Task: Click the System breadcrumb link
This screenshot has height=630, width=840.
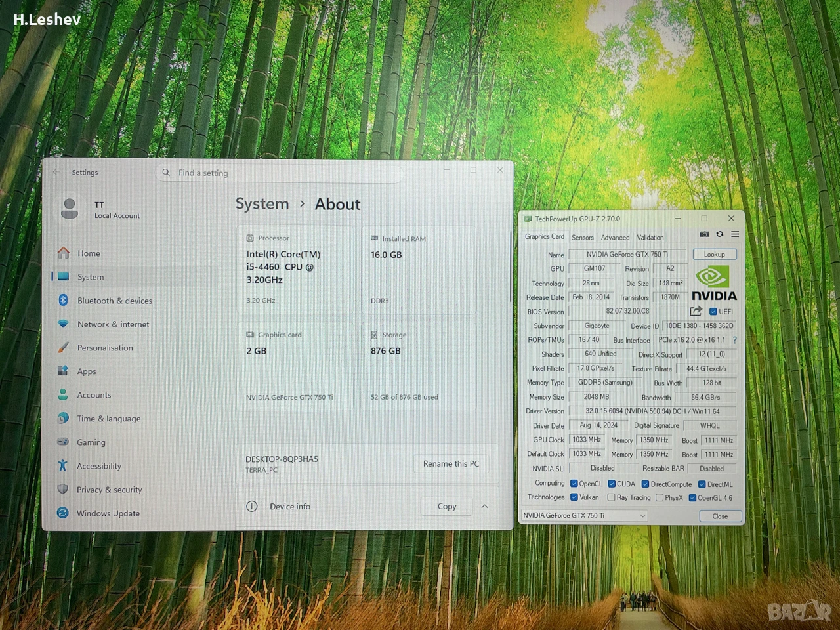Action: (x=262, y=204)
